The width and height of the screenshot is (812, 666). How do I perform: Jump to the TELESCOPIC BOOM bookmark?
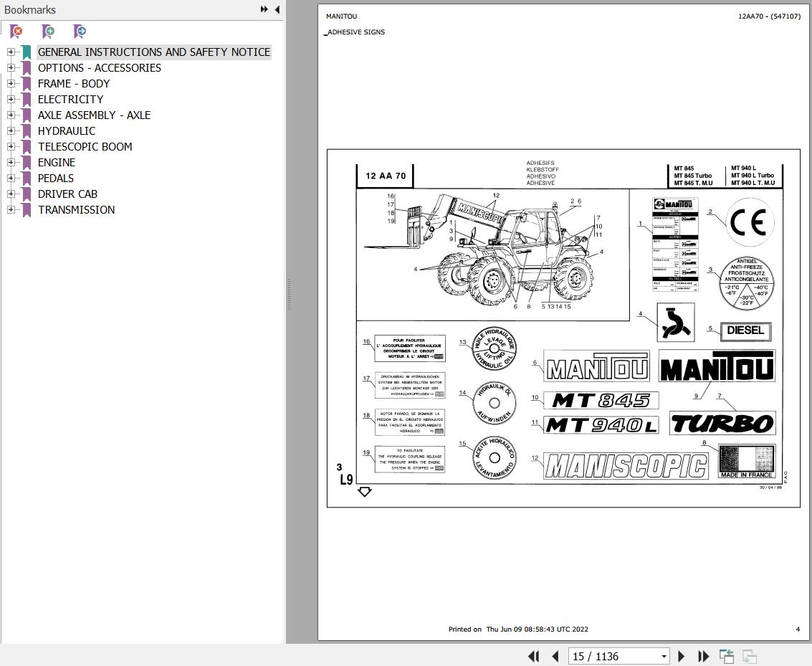click(x=85, y=146)
